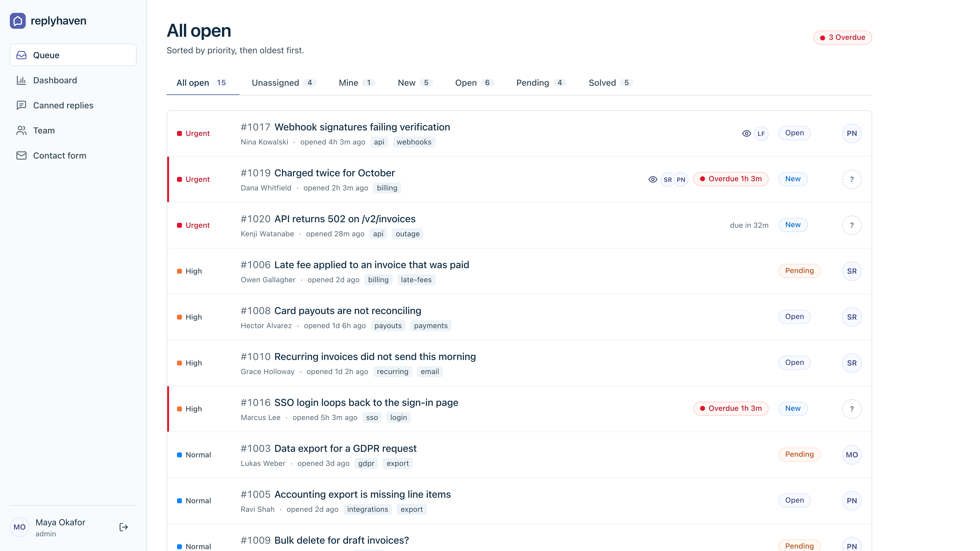The image size is (980, 551).
Task: Open the Team people icon
Action: (x=21, y=130)
